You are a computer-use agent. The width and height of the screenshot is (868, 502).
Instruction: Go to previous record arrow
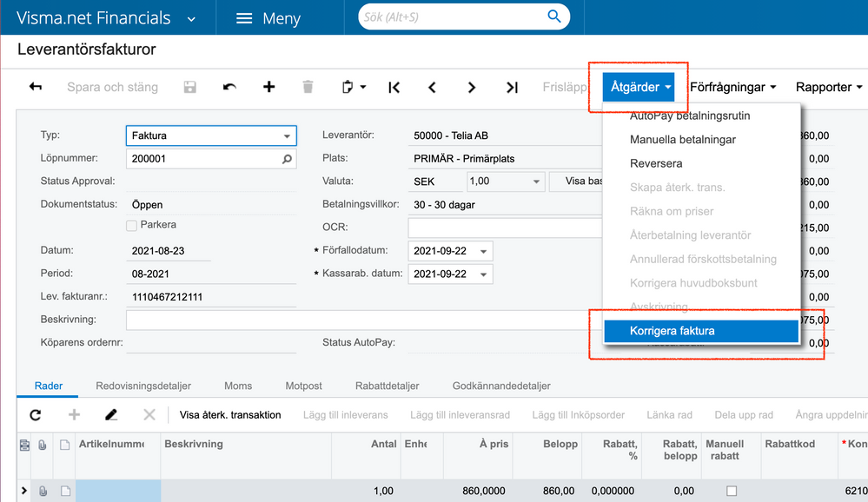(x=432, y=87)
